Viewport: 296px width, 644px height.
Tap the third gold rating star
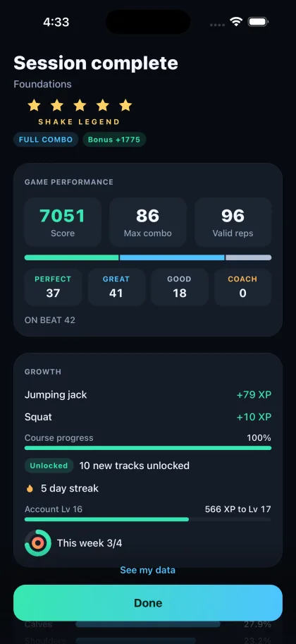80,106
